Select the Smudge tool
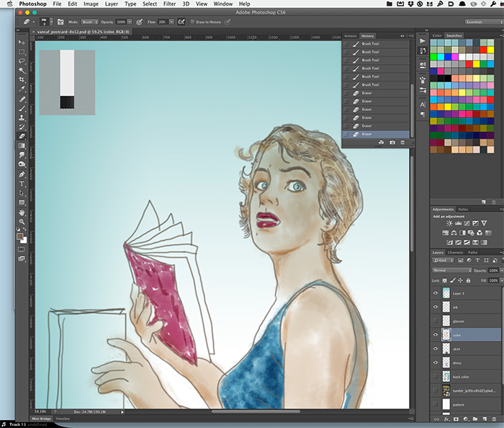This screenshot has width=504, height=428. coord(22,155)
